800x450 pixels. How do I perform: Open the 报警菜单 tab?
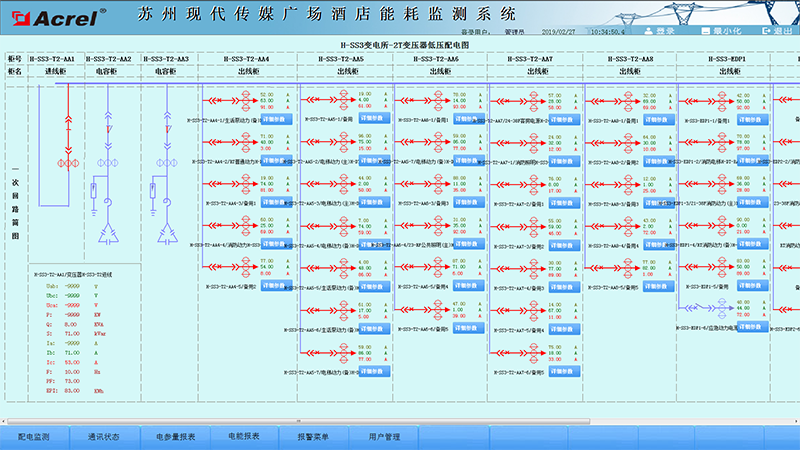(x=313, y=437)
